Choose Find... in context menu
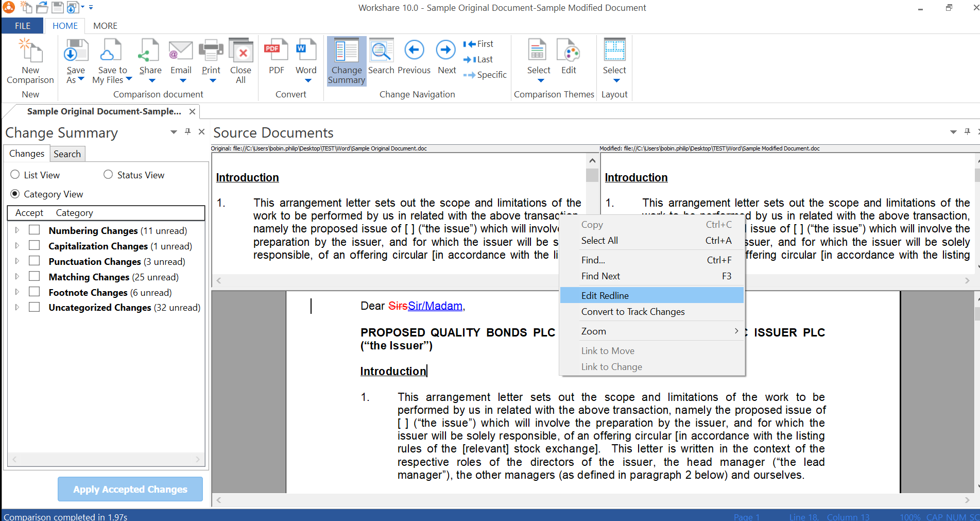 tap(651, 260)
